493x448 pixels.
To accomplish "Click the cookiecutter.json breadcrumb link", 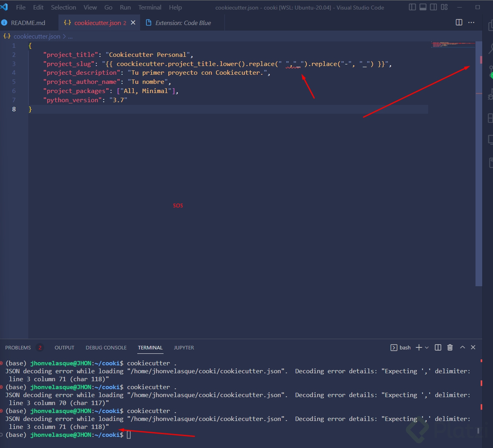I will [37, 36].
